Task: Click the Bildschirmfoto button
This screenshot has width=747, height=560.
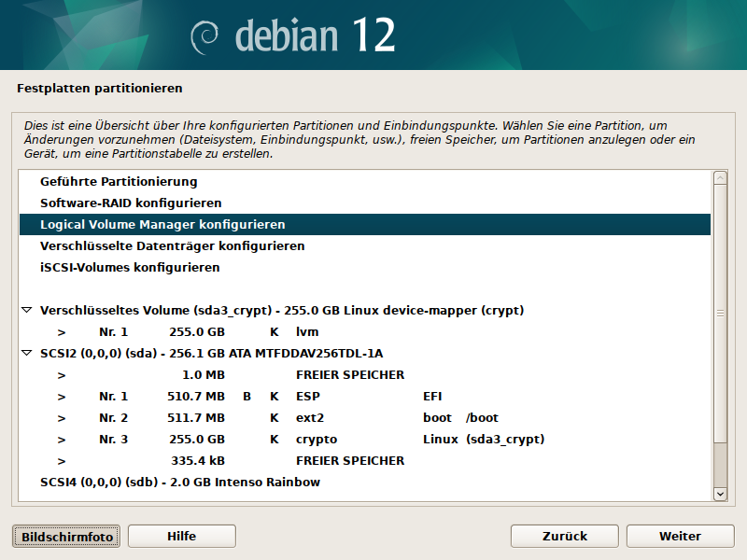Action: 67,537
